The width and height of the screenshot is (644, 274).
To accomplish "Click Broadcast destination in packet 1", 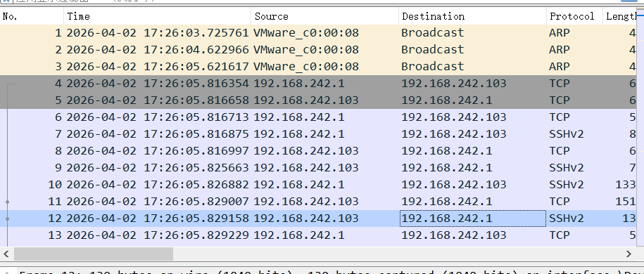I will click(432, 33).
